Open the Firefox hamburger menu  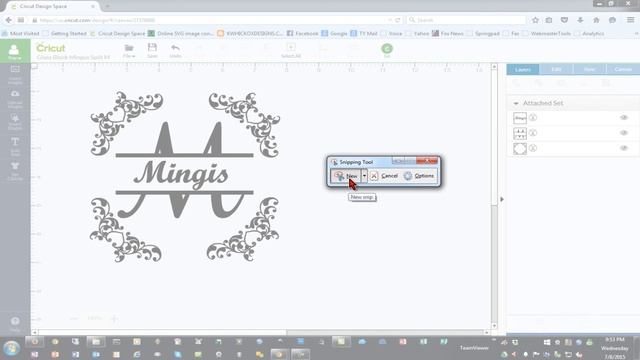pyautogui.click(x=631, y=20)
